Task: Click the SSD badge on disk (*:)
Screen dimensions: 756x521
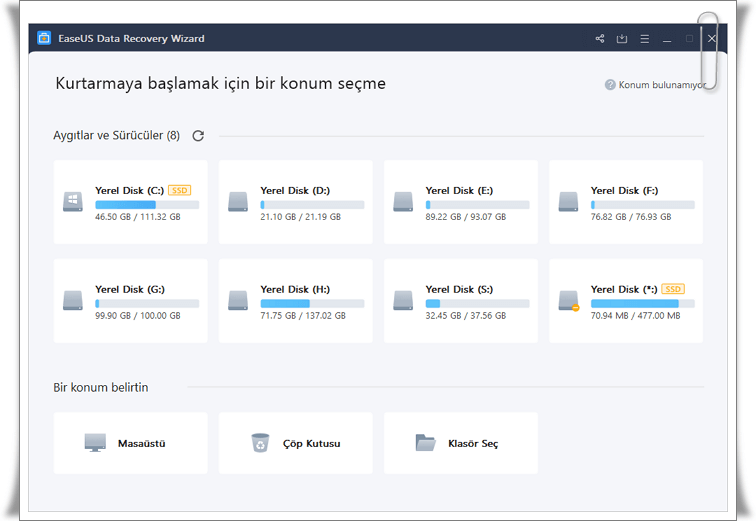Action: tap(673, 289)
